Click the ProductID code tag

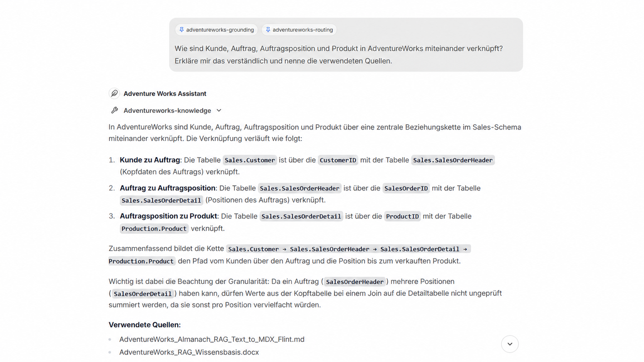pos(402,216)
